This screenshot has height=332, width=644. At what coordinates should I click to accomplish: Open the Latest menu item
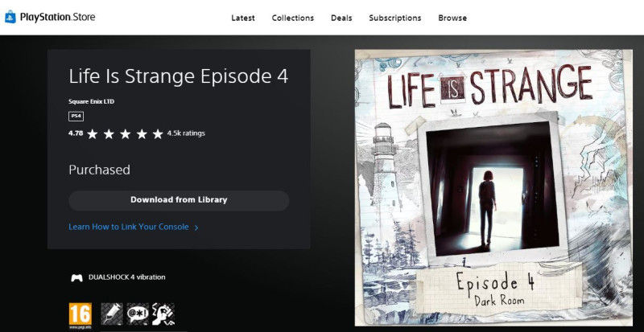coord(243,18)
